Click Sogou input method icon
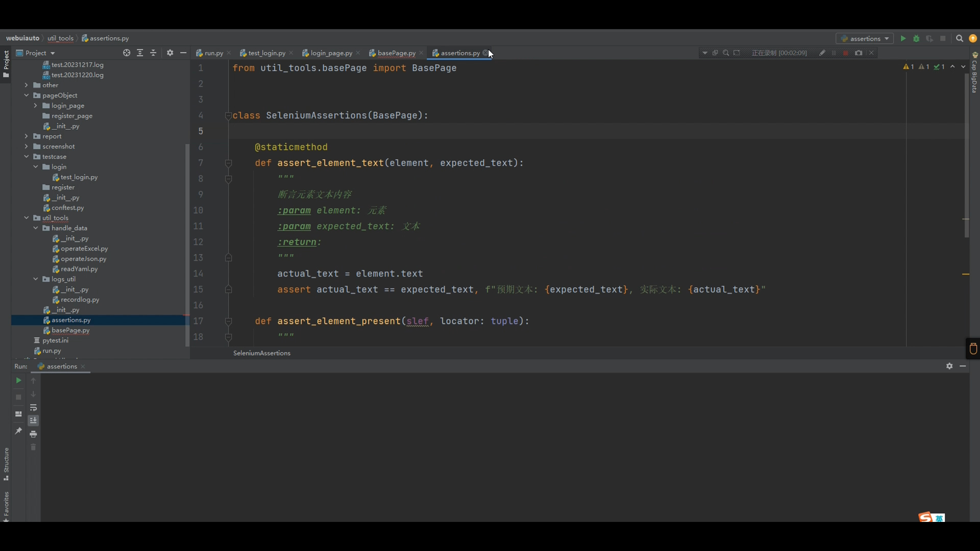Image resolution: width=980 pixels, height=551 pixels. coord(925,517)
